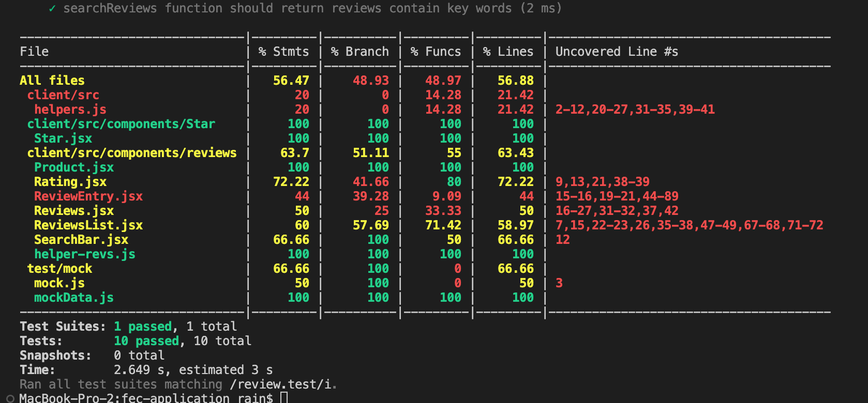
Task: Select uncovered lines 9,13,21,38-39 for Rating.jsx
Action: (602, 182)
